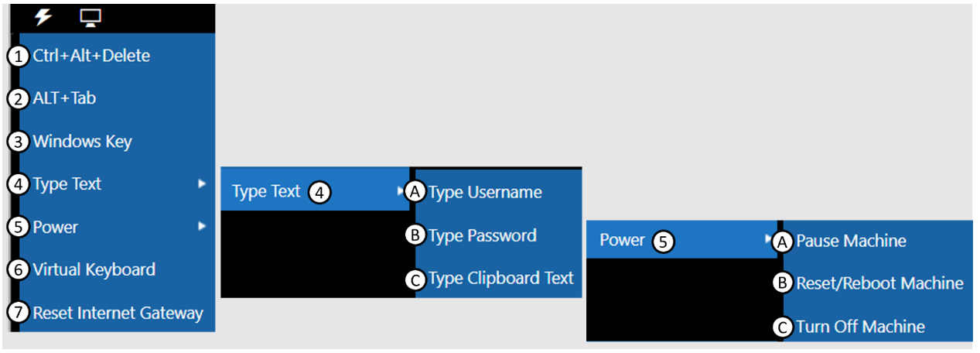The image size is (980, 353).
Task: Click Type Clipboard Text
Action: [500, 278]
